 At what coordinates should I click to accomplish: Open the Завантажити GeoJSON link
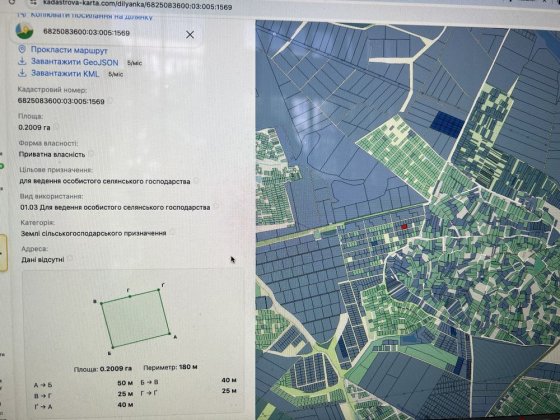(x=74, y=62)
